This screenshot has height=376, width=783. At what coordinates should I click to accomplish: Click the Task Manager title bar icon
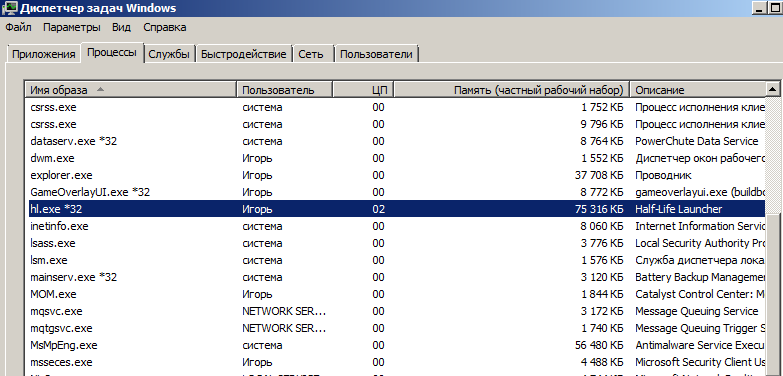pyautogui.click(x=10, y=8)
